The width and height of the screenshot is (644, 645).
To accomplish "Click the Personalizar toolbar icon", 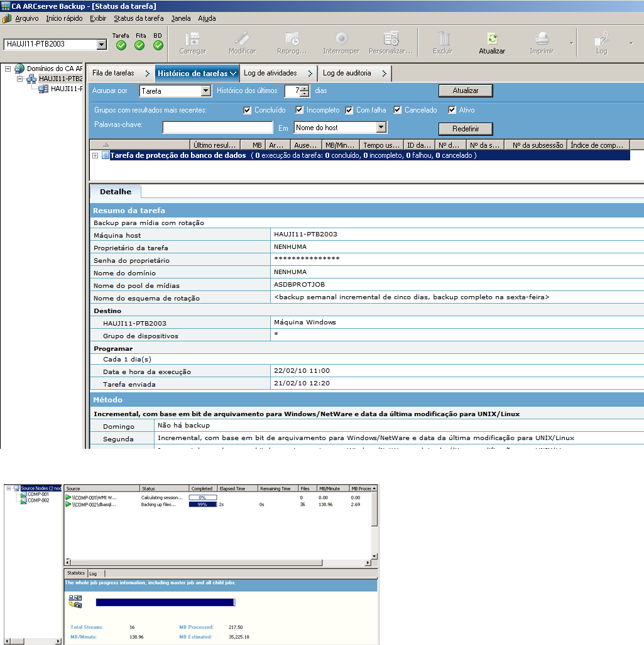I will point(391,39).
